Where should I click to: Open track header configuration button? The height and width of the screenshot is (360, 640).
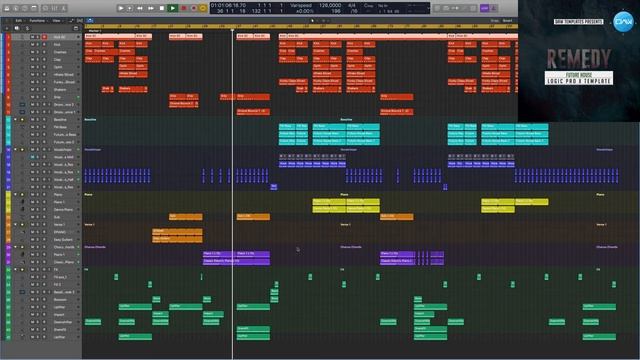(76, 29)
